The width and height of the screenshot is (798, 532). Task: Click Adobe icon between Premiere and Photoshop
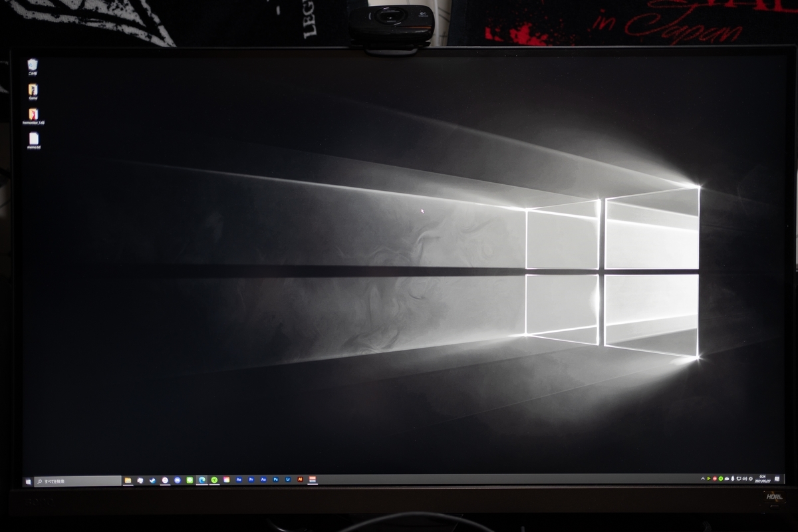point(263,479)
